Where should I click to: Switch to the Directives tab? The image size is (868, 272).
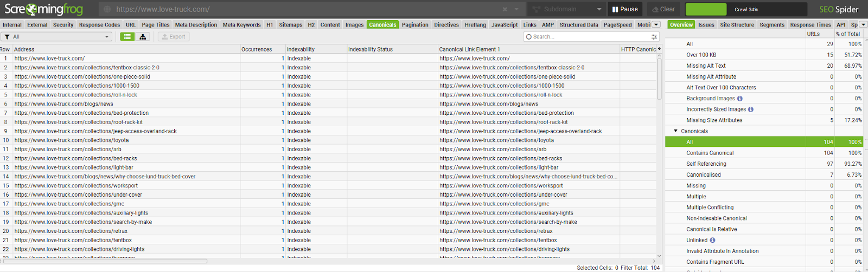(446, 25)
